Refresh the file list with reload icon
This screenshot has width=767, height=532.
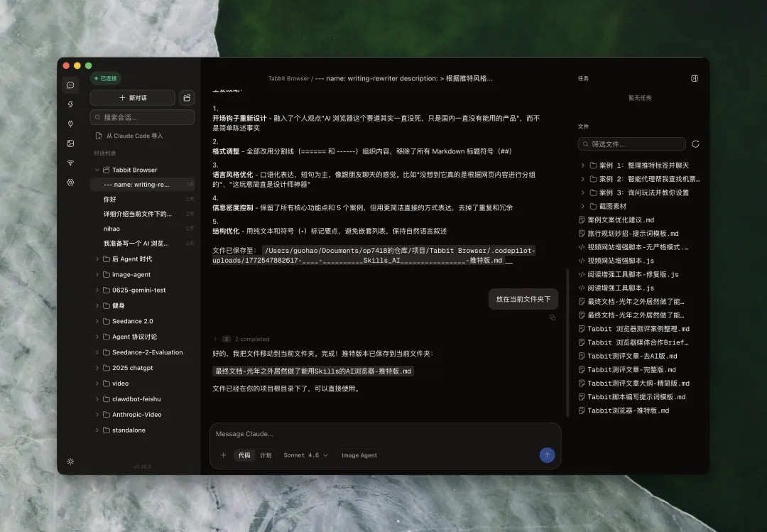coord(695,144)
